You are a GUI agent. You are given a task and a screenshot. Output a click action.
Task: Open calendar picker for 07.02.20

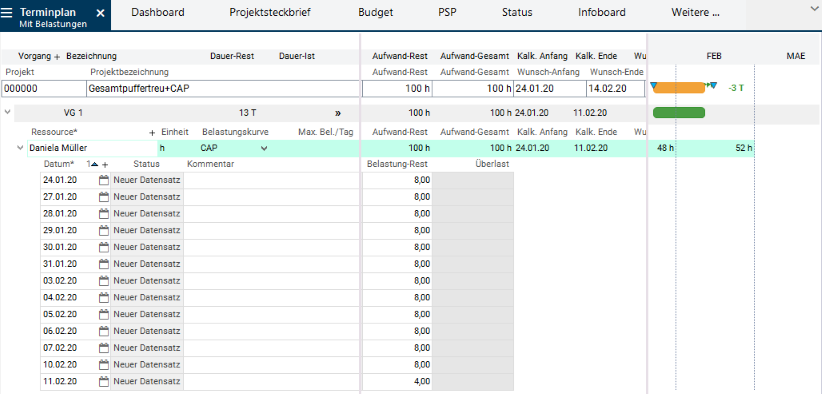point(104,348)
